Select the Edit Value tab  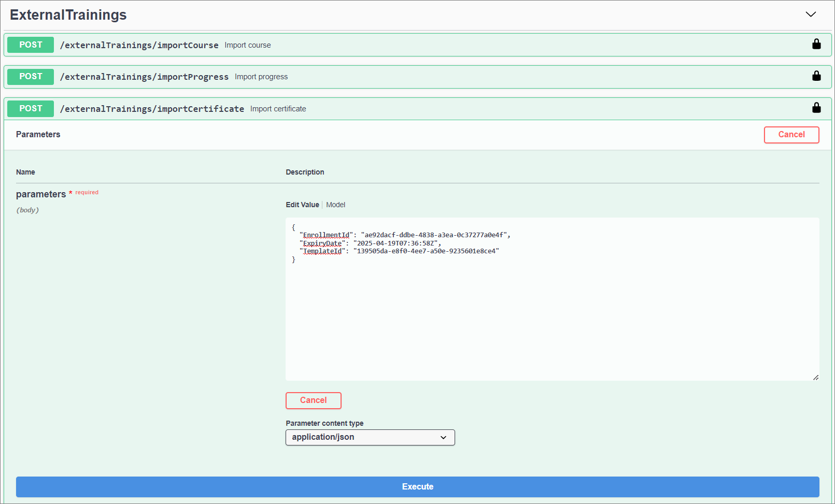302,205
